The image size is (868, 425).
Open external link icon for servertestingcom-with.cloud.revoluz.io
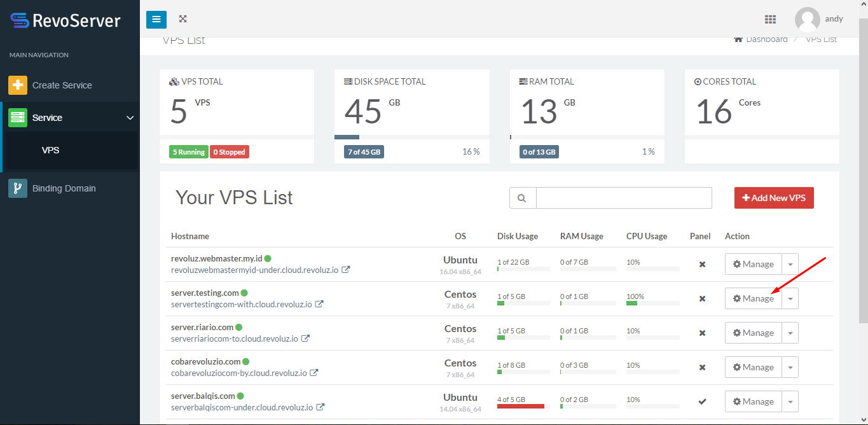[x=319, y=304]
